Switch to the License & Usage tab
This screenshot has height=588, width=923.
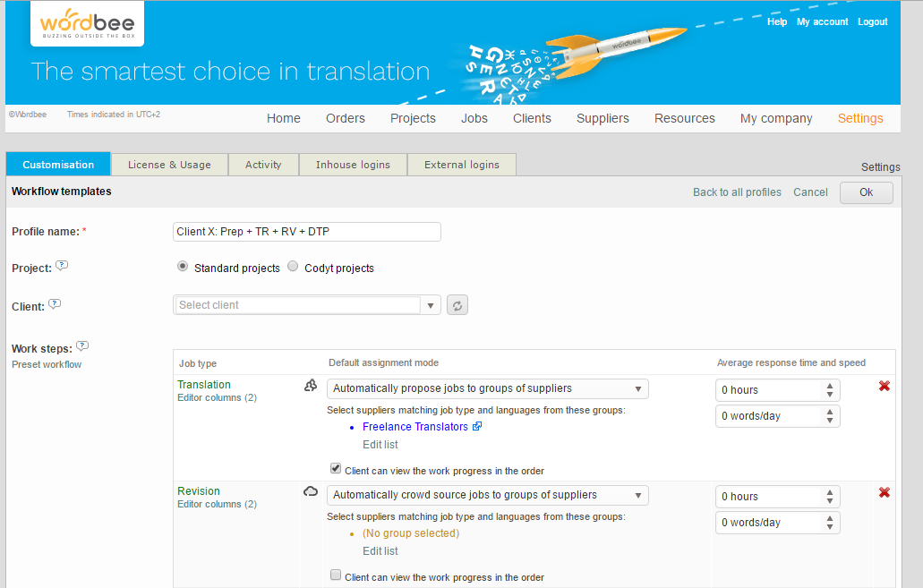169,165
